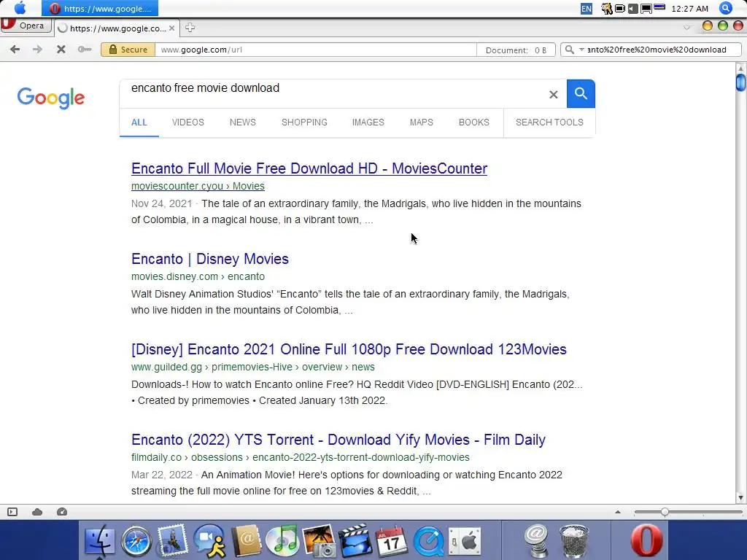Open the volume speaker icon in tray
Viewport: 747px width, 560px height.
[x=632, y=9]
